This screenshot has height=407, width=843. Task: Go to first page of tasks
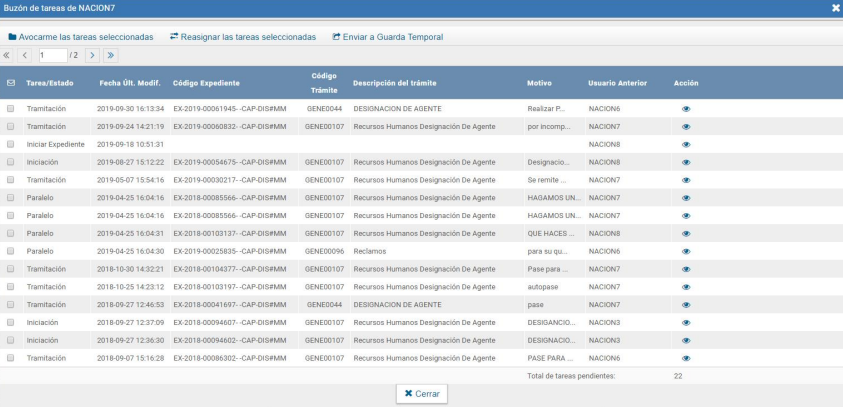(8, 56)
